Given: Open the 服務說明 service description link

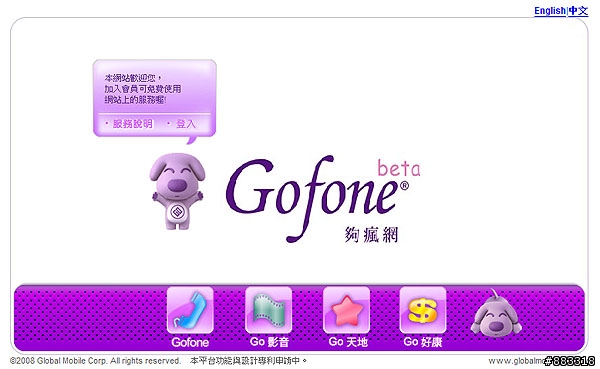Looking at the screenshot, I should [132, 124].
